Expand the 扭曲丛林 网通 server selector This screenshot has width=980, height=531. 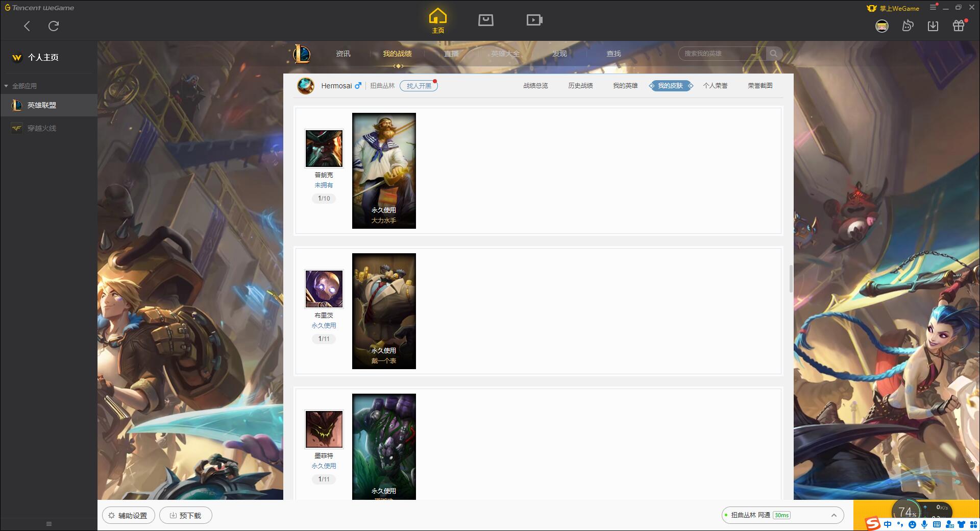[x=782, y=515]
